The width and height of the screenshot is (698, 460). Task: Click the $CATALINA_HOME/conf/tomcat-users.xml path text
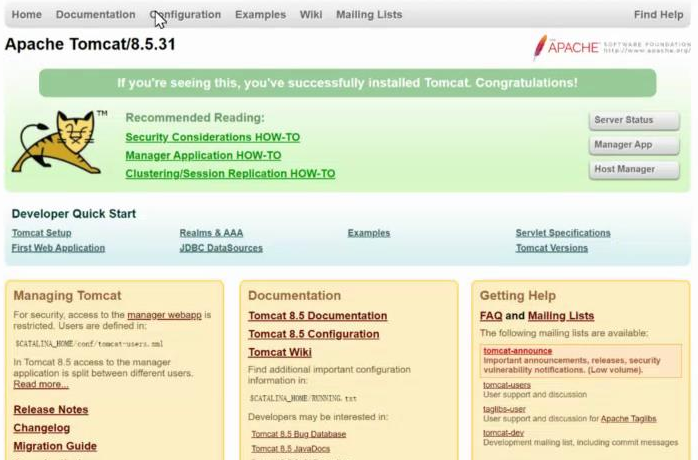[89, 344]
